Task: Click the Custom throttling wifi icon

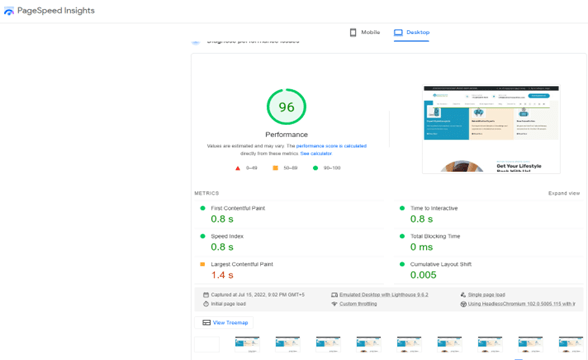Action: [x=334, y=304]
